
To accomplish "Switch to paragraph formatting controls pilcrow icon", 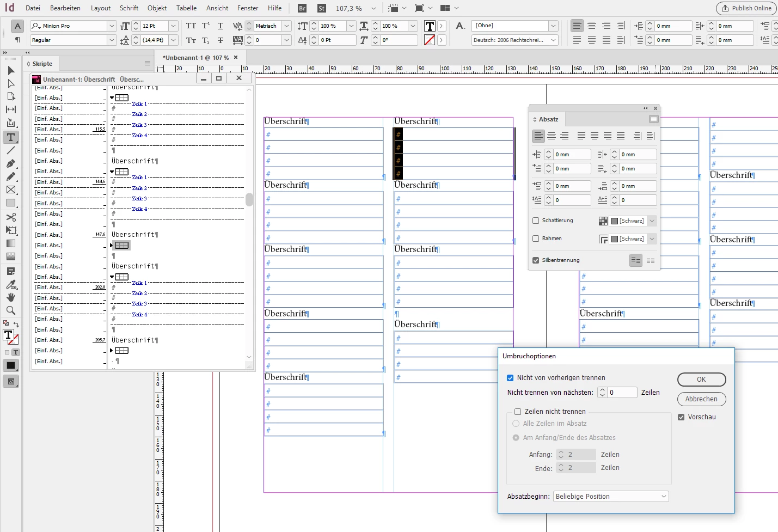I will tap(17, 40).
